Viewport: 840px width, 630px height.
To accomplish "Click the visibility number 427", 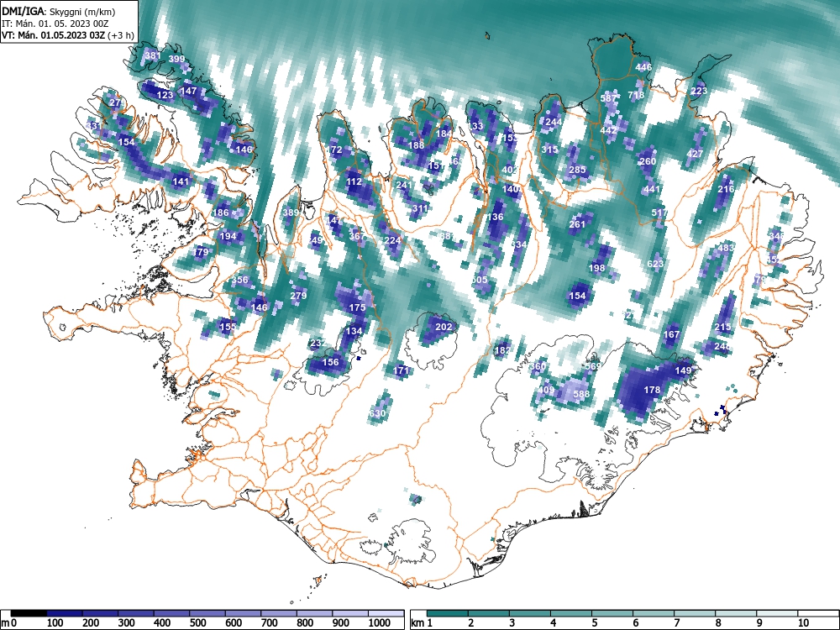I will coord(695,154).
